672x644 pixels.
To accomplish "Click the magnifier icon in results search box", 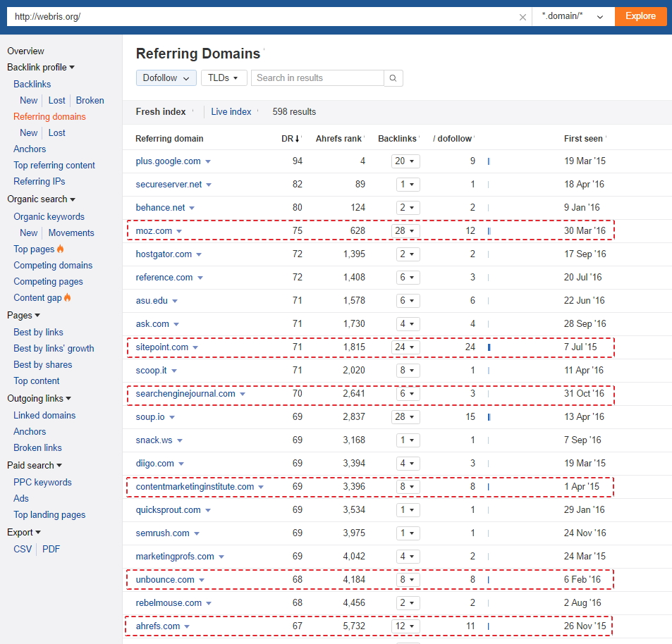I will 393,78.
